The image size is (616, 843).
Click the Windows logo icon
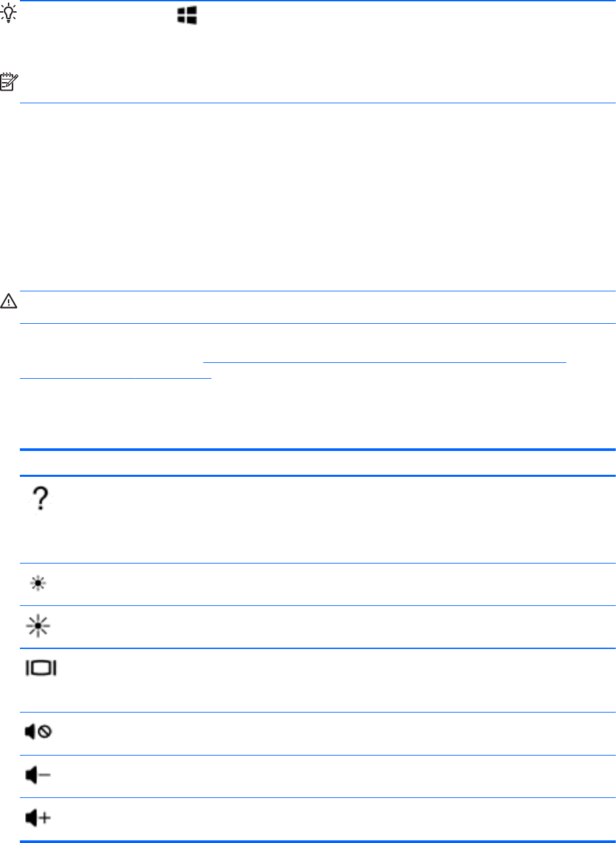186,18
